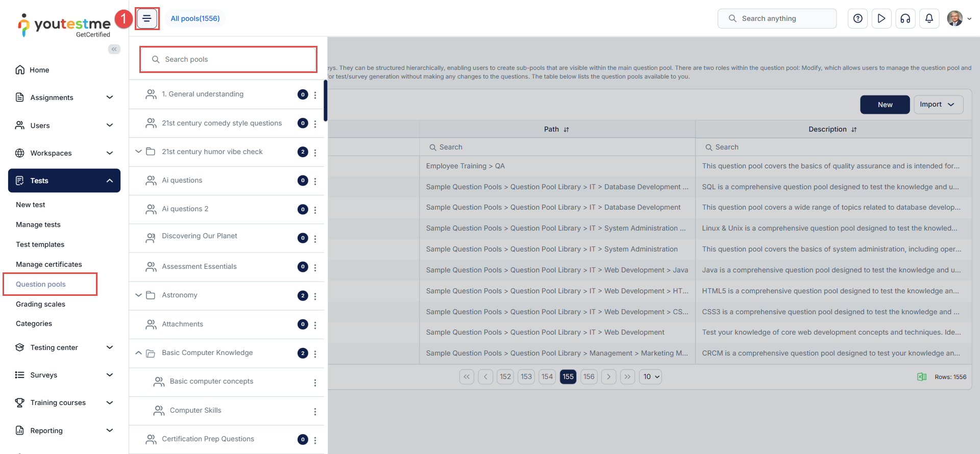Open the notifications bell icon
Viewport: 980px width, 454px height.
click(929, 18)
